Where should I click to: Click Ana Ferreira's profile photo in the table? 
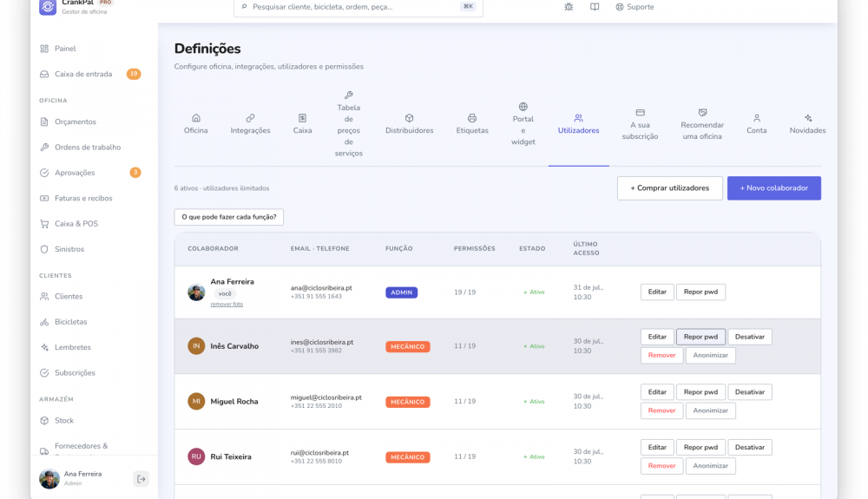click(x=196, y=292)
